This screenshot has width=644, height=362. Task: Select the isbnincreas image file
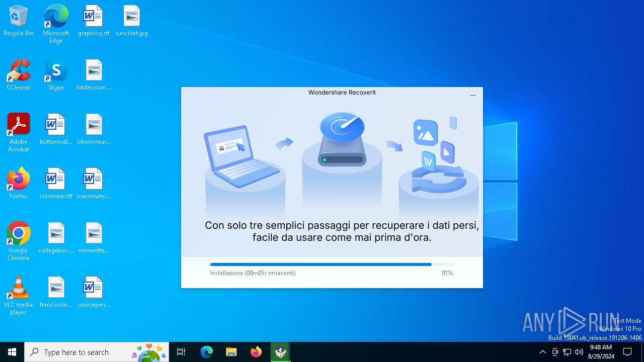(94, 130)
